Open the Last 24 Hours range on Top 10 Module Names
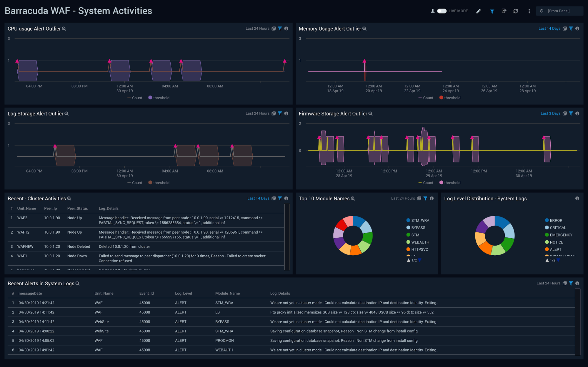The image size is (588, 367). coord(403,198)
